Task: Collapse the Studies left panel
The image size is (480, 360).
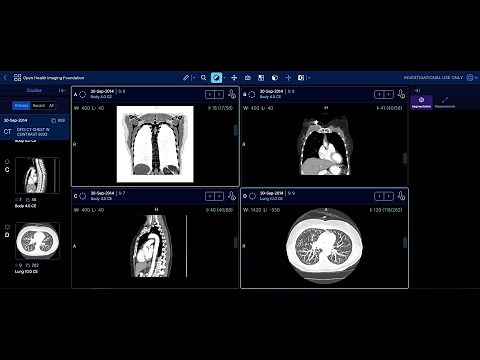Action: [62, 90]
